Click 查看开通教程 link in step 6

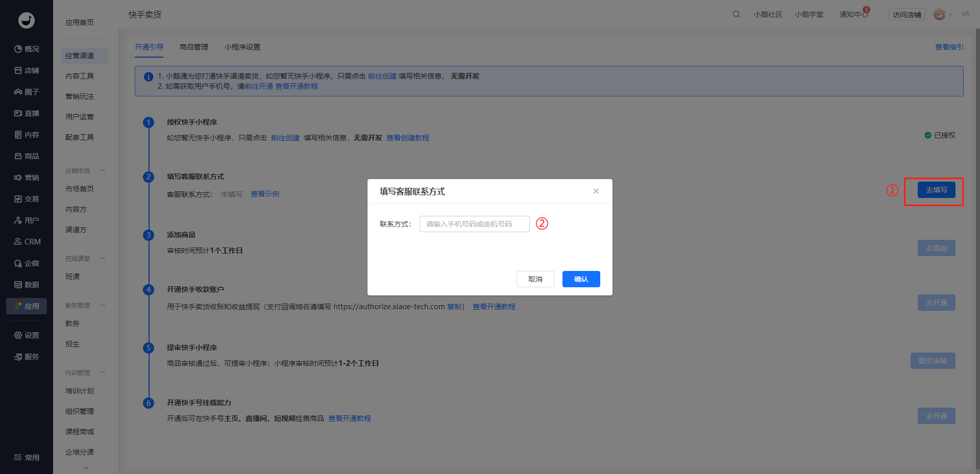pos(350,418)
